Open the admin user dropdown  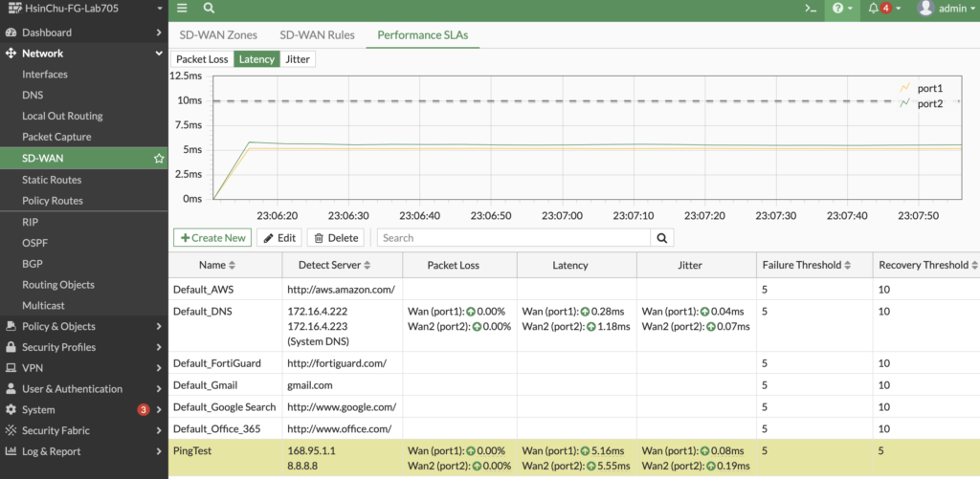click(946, 9)
